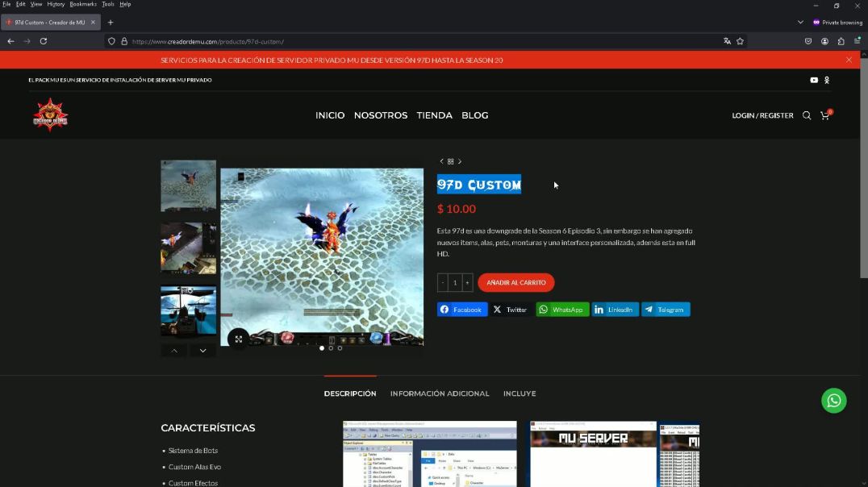Increase quantity with the plus button
Image resolution: width=868 pixels, height=487 pixels.
[467, 282]
